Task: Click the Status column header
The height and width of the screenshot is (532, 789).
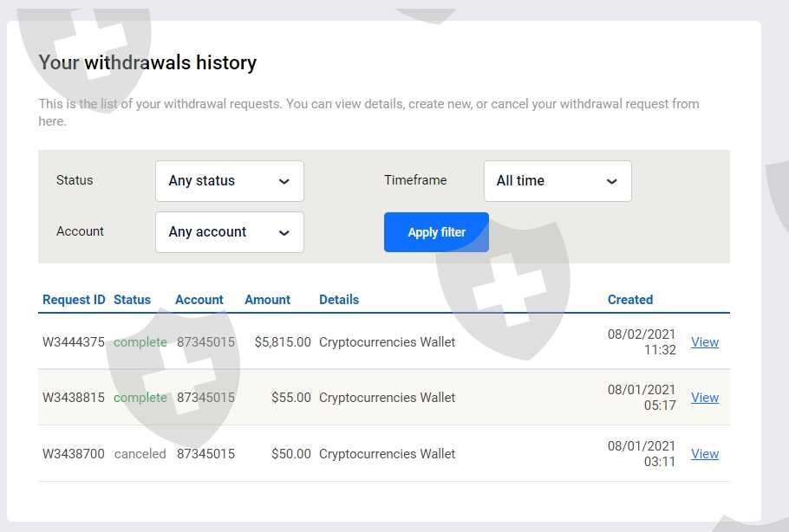Action: [132, 300]
